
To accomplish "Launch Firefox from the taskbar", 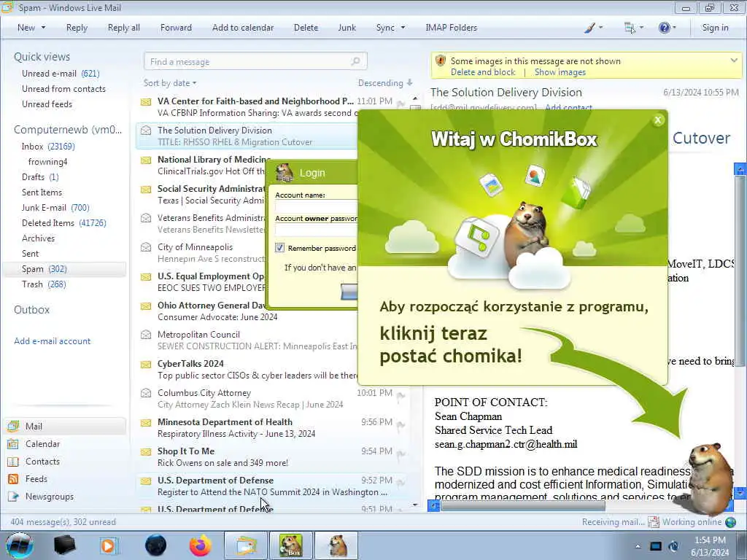I will pyautogui.click(x=200, y=545).
